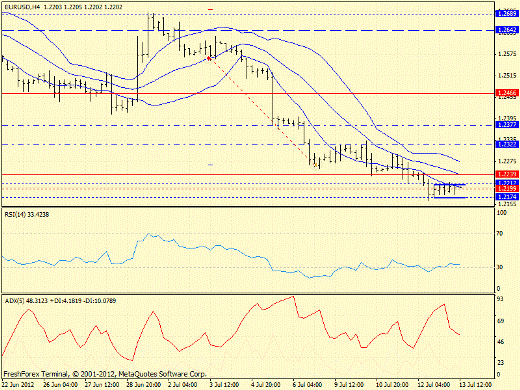
Task: Click the 22 Jun 2012 date label
Action: tap(18, 385)
